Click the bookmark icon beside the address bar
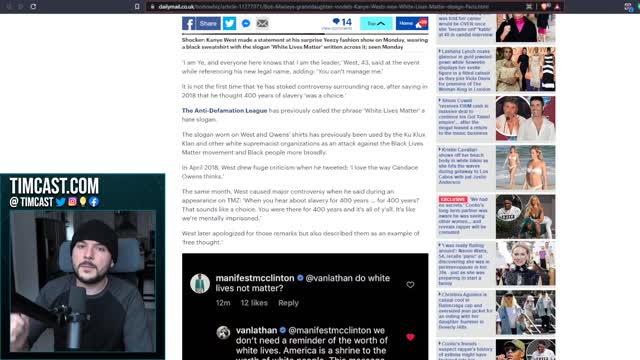 (137, 7)
